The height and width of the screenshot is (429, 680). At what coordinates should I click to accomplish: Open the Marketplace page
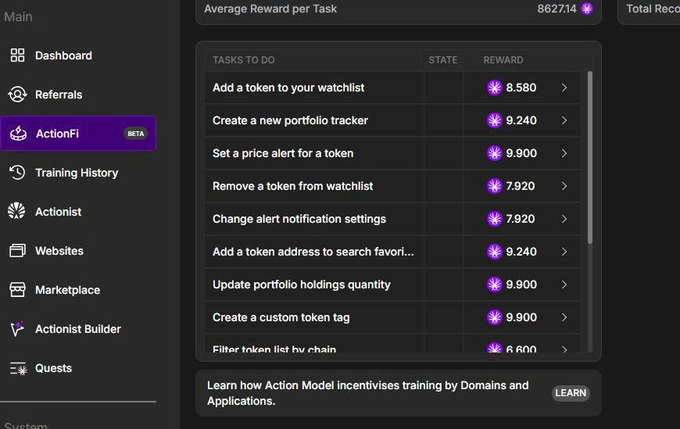pyautogui.click(x=68, y=290)
